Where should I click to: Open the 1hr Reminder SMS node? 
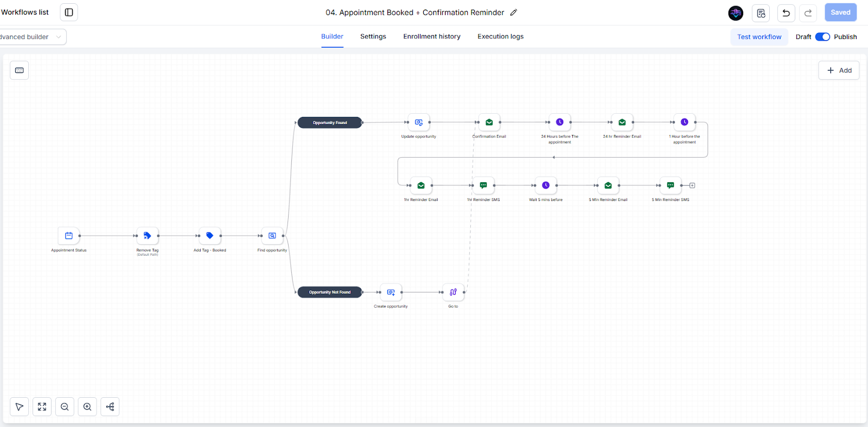483,185
